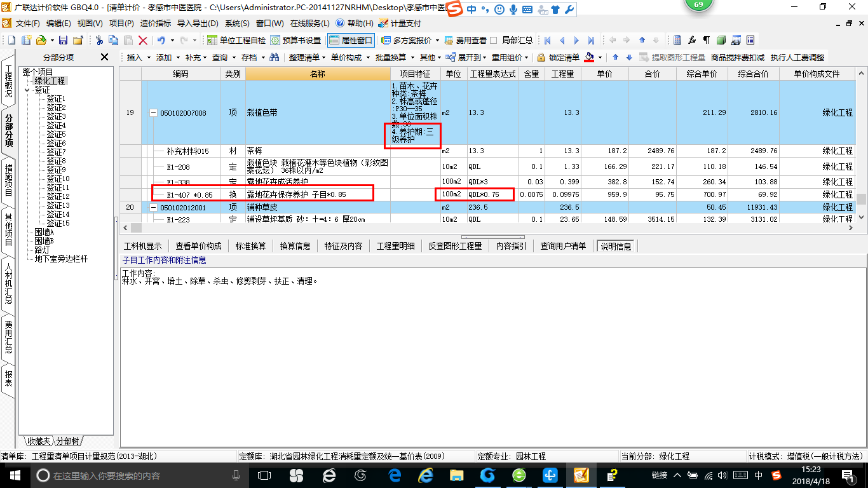
Task: Click the paragraph mark icon
Action: pyautogui.click(x=706, y=40)
